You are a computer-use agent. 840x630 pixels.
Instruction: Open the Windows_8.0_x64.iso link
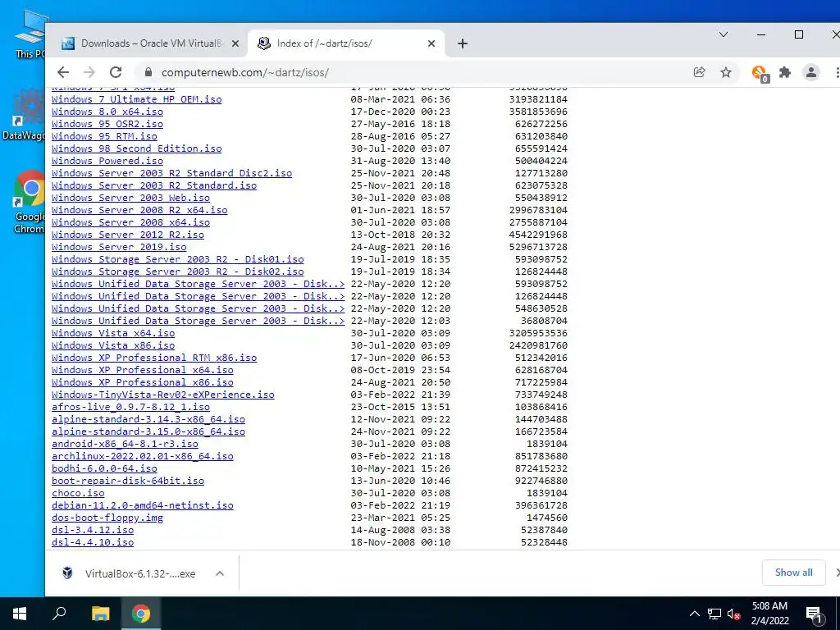point(107,112)
